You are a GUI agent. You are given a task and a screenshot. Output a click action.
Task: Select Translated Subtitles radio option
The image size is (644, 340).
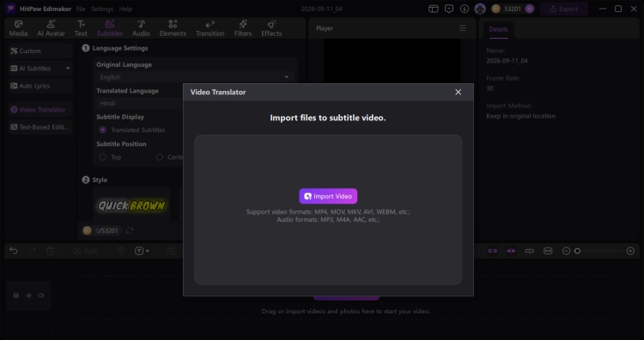coord(103,130)
